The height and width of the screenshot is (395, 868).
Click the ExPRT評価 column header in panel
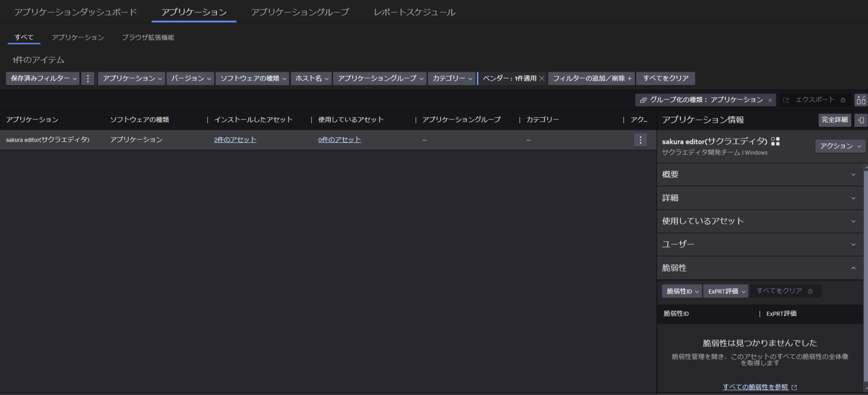781,314
